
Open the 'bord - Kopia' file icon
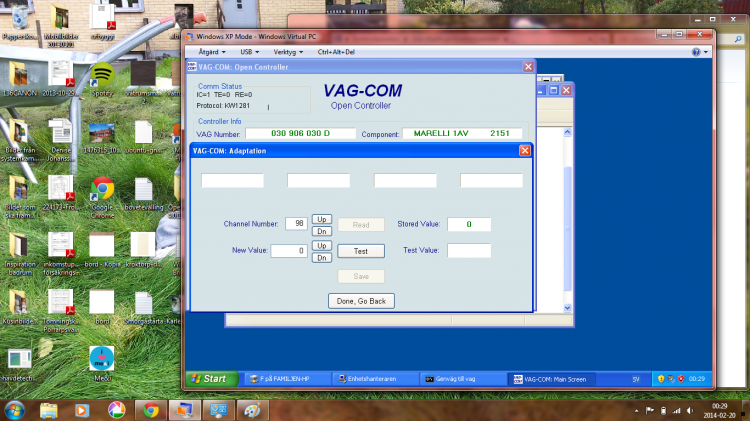click(x=102, y=250)
